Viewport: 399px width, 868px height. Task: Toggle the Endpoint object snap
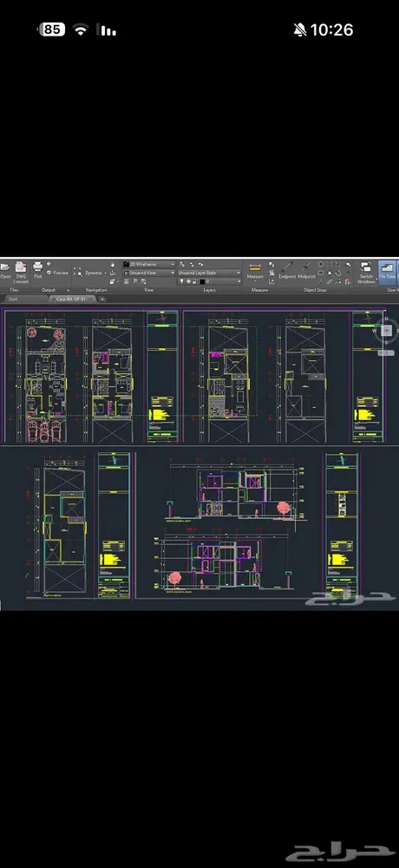287,270
